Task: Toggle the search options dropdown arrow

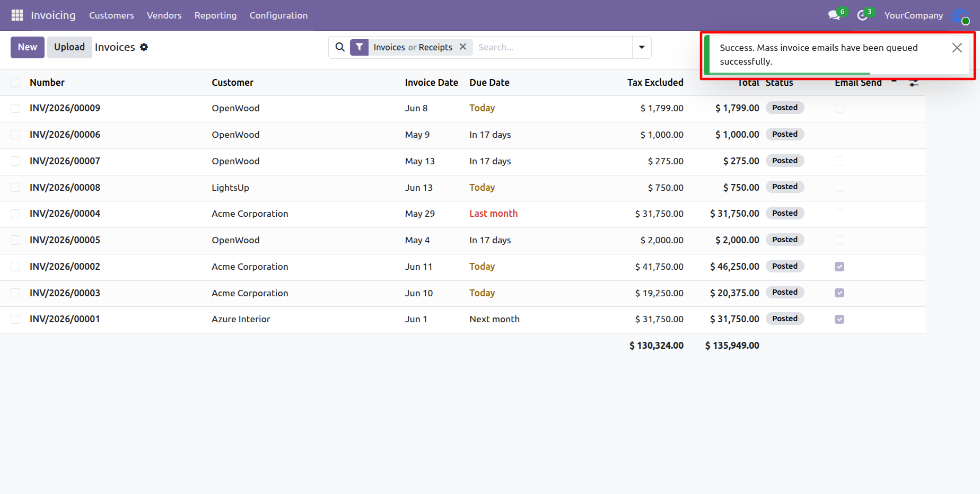Action: click(x=642, y=47)
